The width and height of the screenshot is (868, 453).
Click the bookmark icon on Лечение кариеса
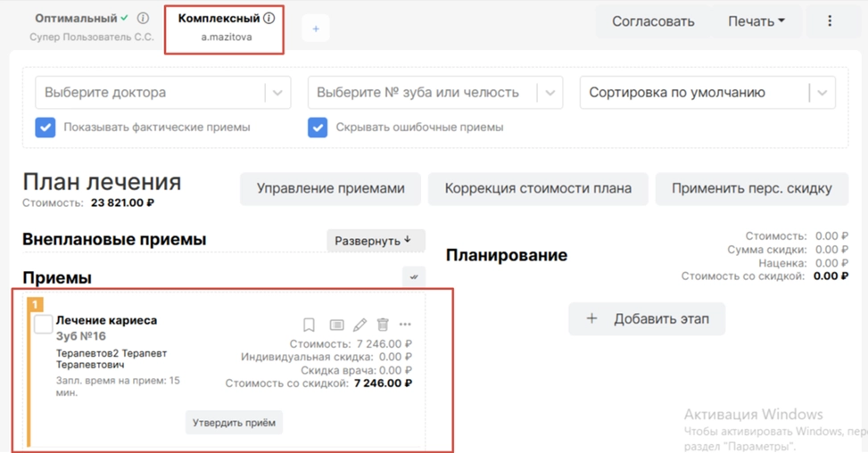(x=309, y=325)
